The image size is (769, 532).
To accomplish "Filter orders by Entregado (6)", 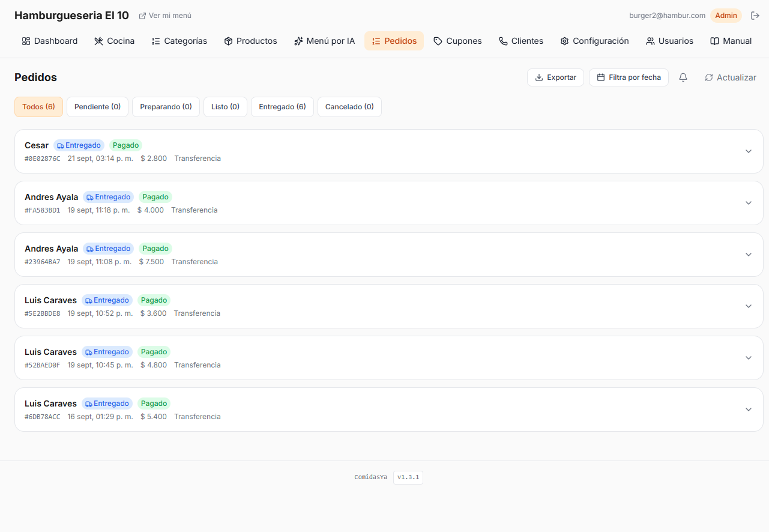I will 282,107.
